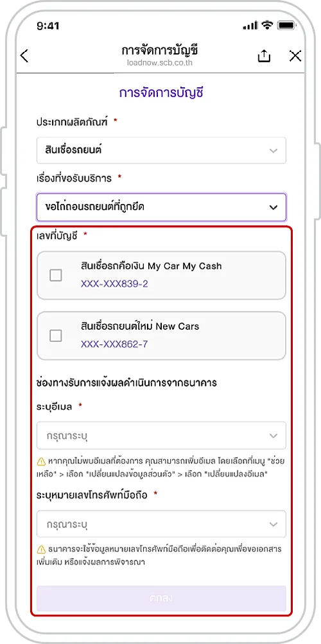The height and width of the screenshot is (644, 321).
Task: Check the My Car My Cash account box
Action: coord(55,275)
